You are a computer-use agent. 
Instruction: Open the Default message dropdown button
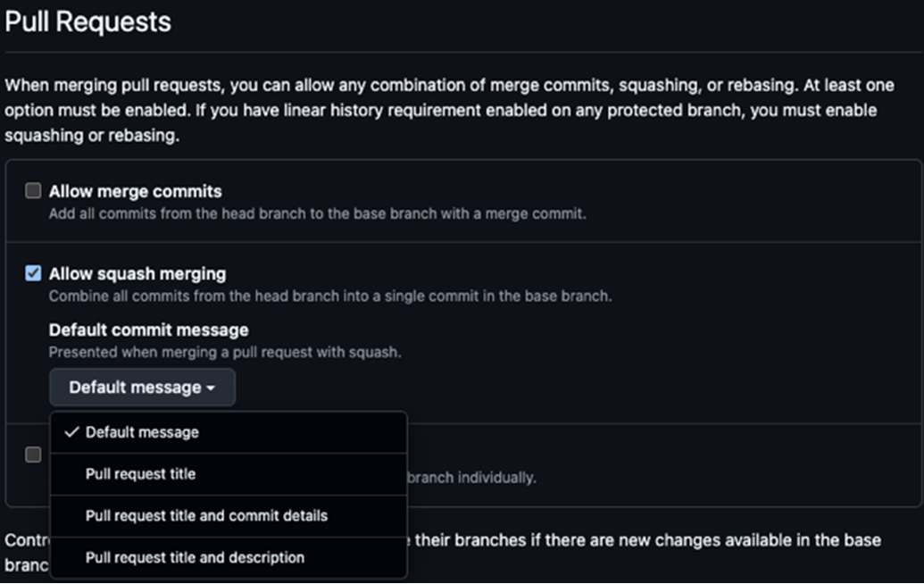click(142, 388)
